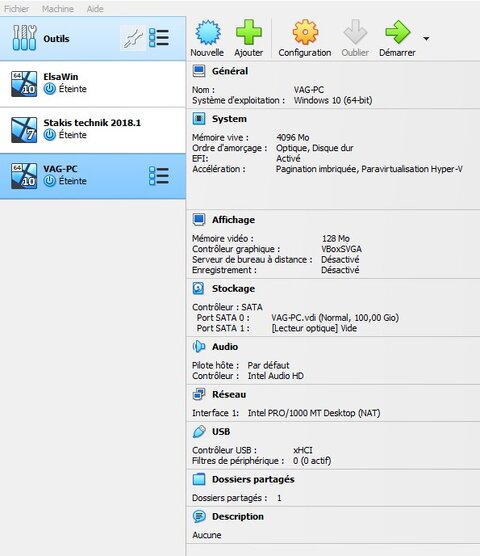The height and width of the screenshot is (556, 480).
Task: Open the Fichier menu
Action: 16,9
